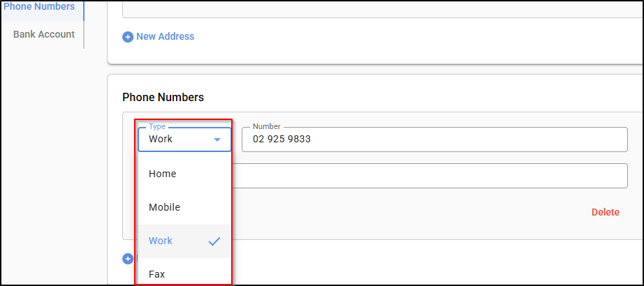Click the plus icon beside New Address
The image size is (644, 286).
pyautogui.click(x=128, y=37)
